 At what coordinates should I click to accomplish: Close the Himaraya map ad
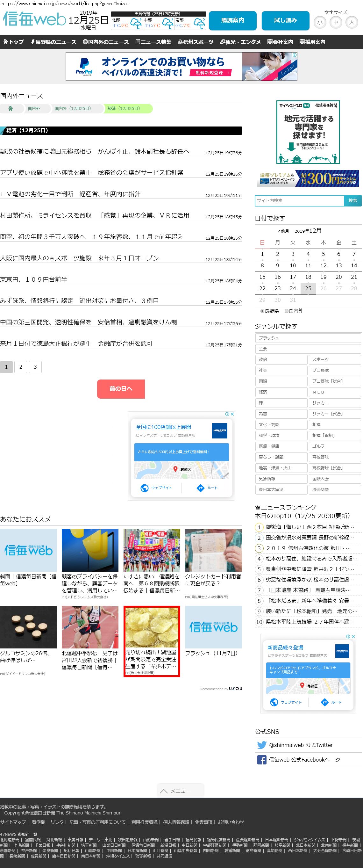pyautogui.click(x=232, y=414)
